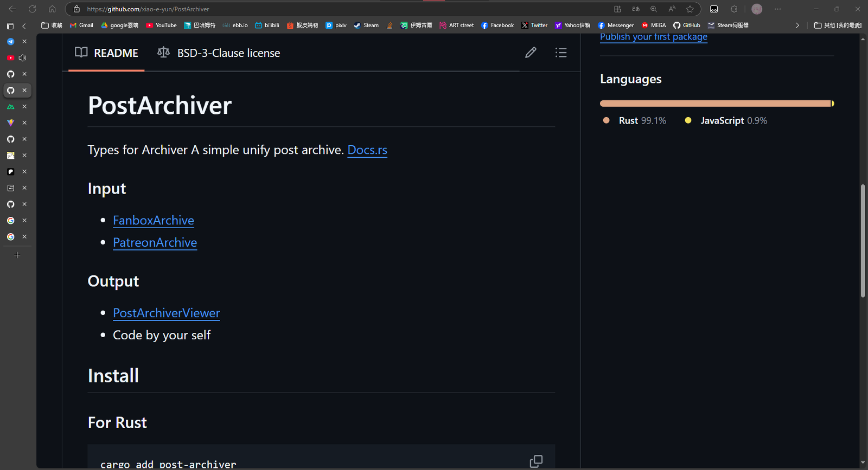Expand the bookmarks overflow chevron
The height and width of the screenshot is (470, 868).
[797, 25]
